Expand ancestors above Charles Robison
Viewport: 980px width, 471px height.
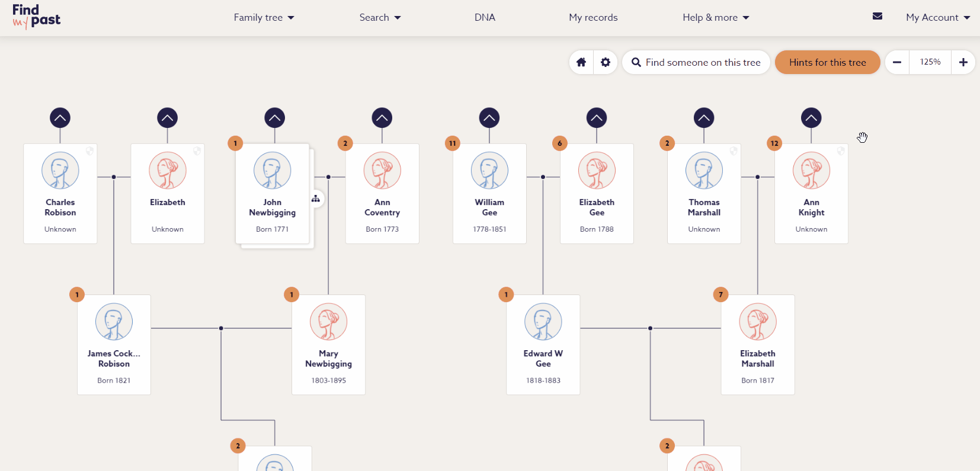[60, 118]
